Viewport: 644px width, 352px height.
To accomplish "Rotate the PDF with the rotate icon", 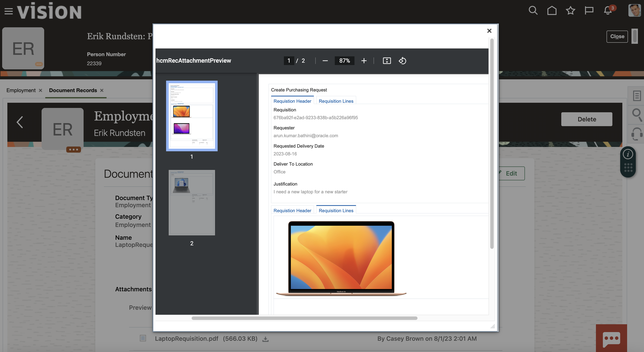I will pos(402,61).
